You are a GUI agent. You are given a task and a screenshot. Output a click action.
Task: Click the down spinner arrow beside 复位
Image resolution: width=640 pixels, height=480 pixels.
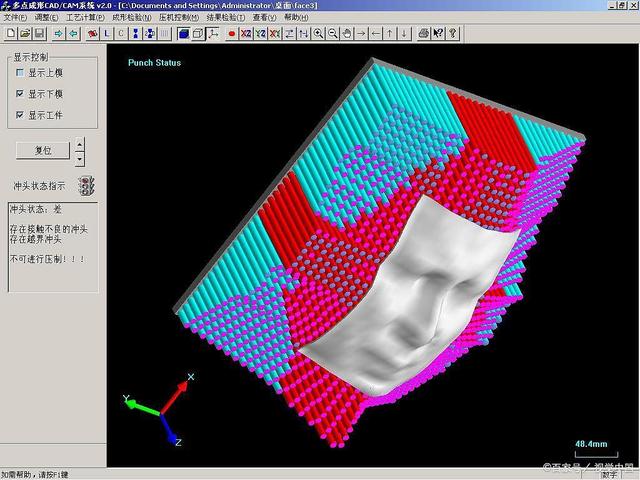point(80,157)
